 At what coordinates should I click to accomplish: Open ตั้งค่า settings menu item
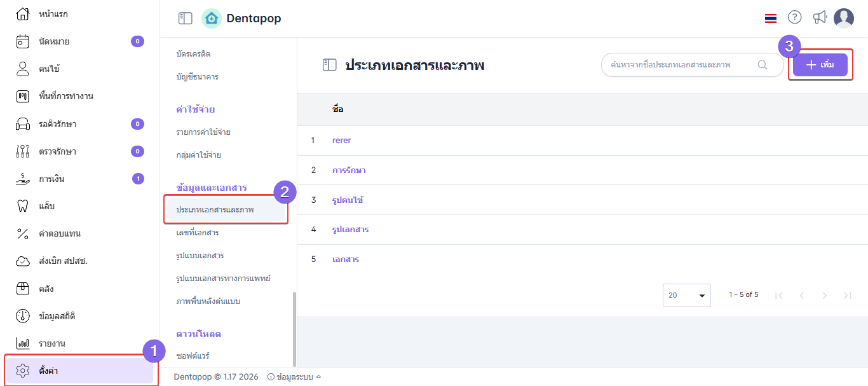click(48, 370)
